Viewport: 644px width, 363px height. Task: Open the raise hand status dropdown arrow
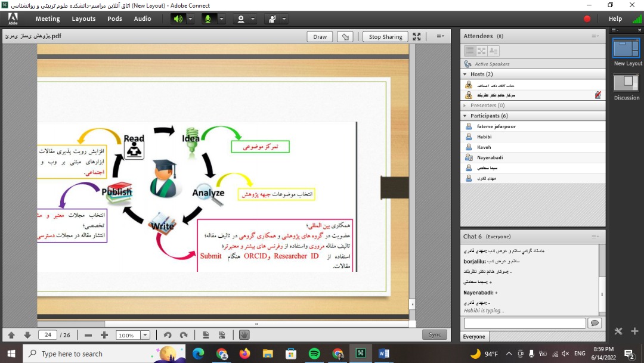[x=284, y=19]
